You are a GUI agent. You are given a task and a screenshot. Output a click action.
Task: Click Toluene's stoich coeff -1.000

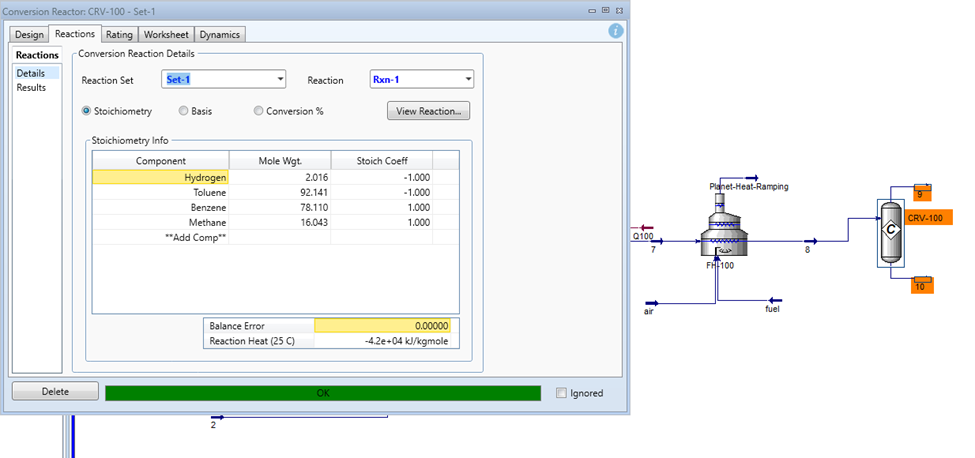click(x=381, y=192)
